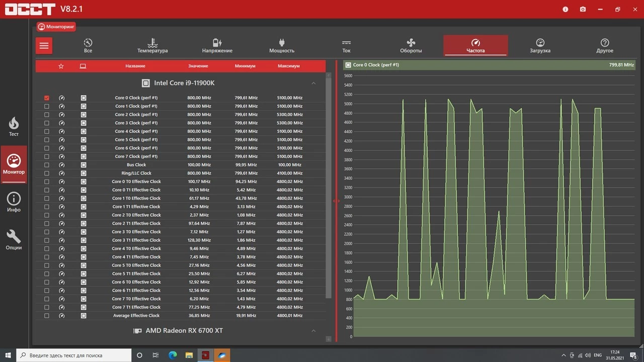
Task: Switch to Мощность tab
Action: pyautogui.click(x=282, y=45)
